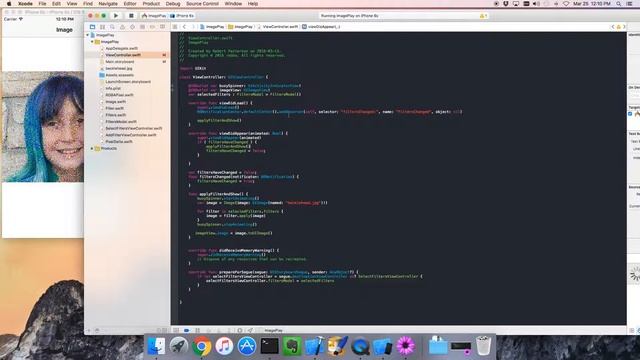
Task: Open the Find navigator magnifier icon
Action: pos(112,27)
